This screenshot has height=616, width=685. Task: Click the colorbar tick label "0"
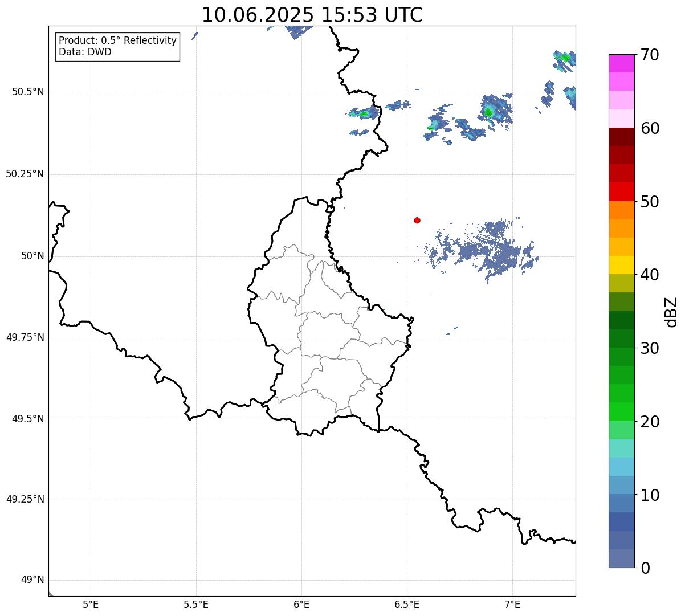(x=645, y=568)
